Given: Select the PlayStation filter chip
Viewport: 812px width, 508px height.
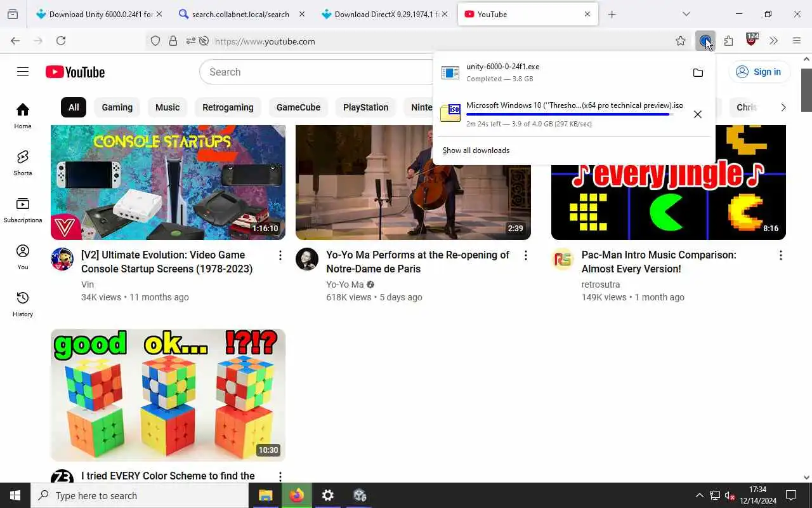Looking at the screenshot, I should pos(365,107).
